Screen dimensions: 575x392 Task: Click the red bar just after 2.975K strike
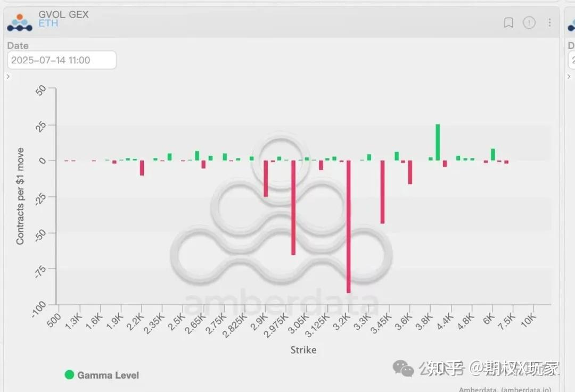coord(293,207)
